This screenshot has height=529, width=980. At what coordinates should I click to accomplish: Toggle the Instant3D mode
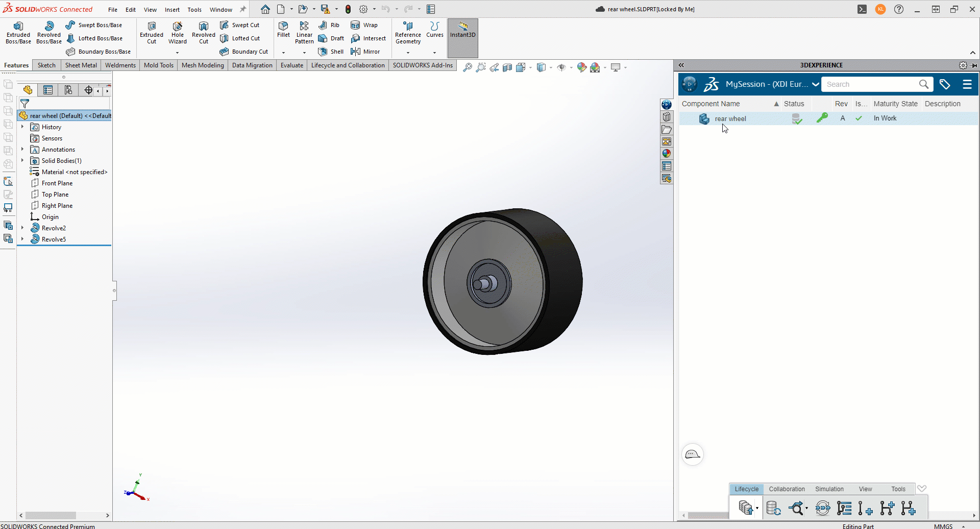(x=462, y=30)
